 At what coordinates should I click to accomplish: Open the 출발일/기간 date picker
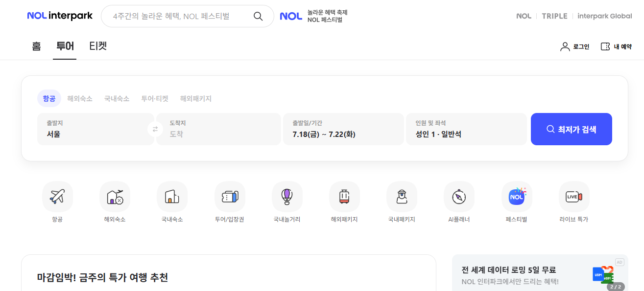[343, 129]
